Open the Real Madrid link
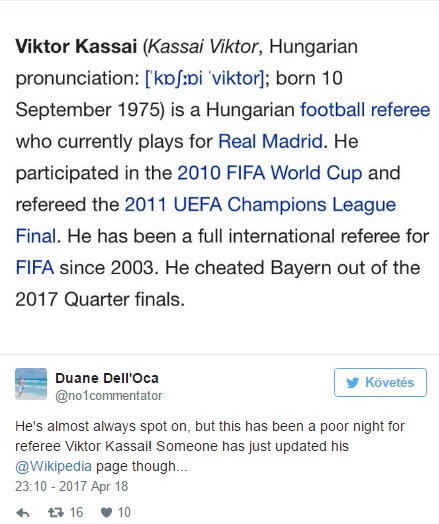This screenshot has height=524, width=439. coord(270,141)
